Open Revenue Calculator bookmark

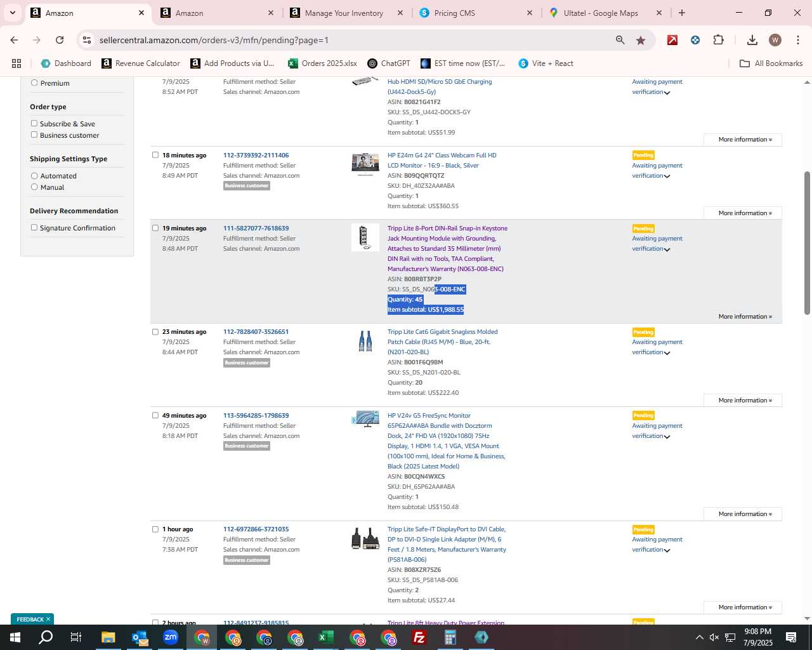click(x=141, y=63)
